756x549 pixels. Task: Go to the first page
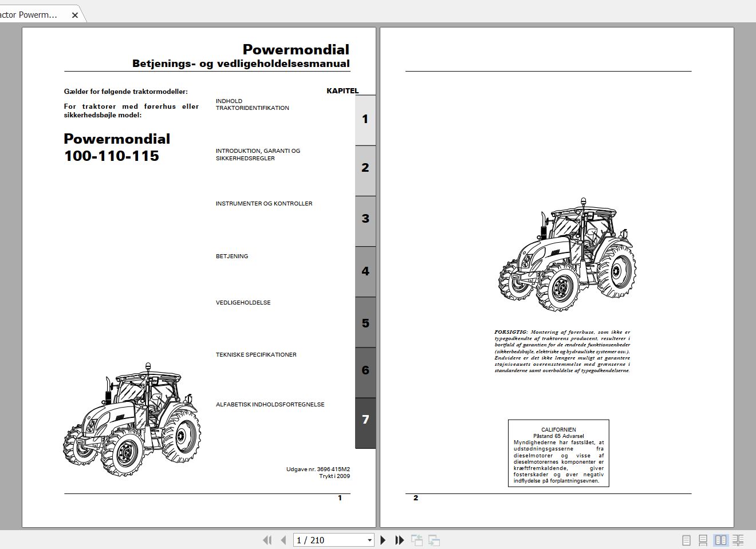(267, 540)
